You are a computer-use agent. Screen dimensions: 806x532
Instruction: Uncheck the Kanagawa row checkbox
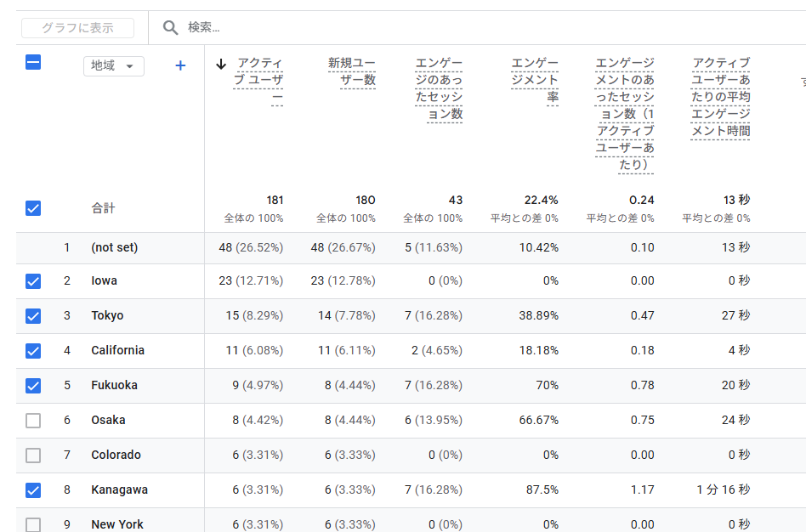pos(32,490)
